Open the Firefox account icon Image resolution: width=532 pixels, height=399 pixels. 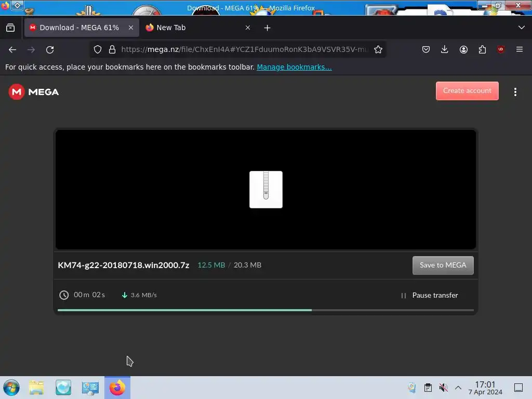click(463, 49)
